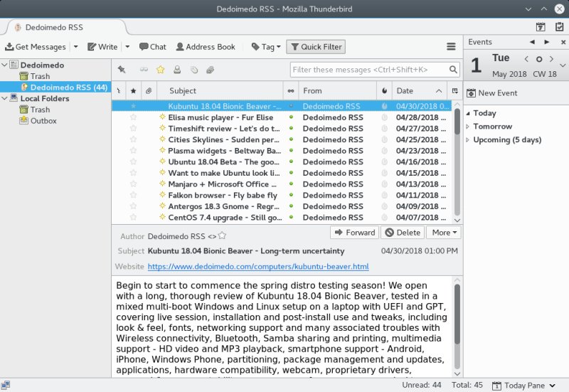Toggle the starred messages quick filter
The height and width of the screenshot is (392, 569).
(160, 70)
